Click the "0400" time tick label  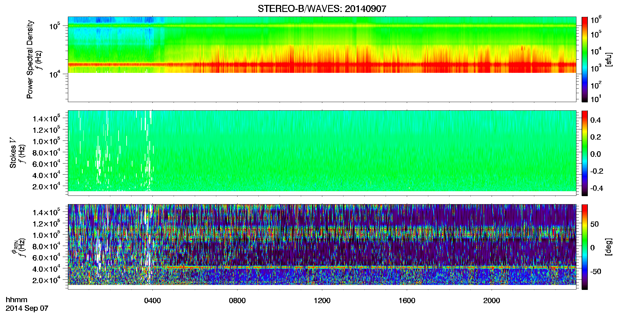pyautogui.click(x=152, y=301)
